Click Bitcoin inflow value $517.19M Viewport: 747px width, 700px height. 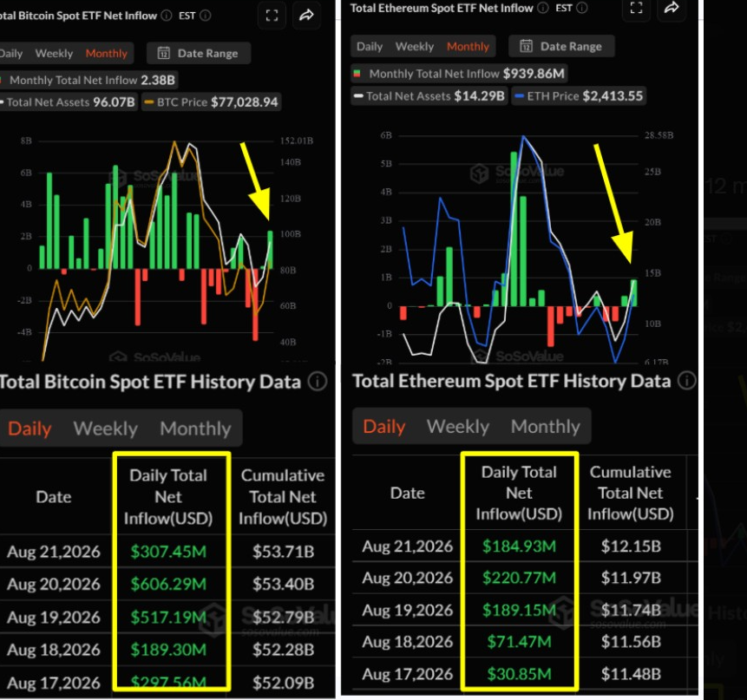click(168, 617)
